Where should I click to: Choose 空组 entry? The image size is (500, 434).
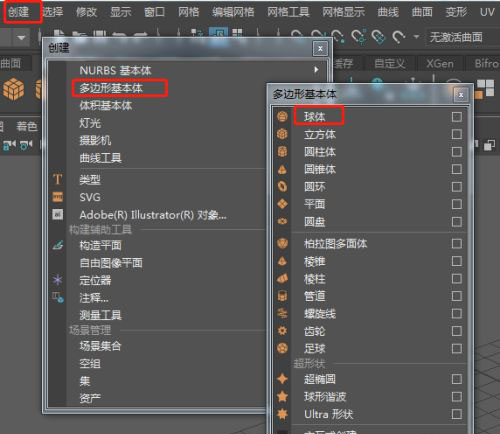coord(90,363)
